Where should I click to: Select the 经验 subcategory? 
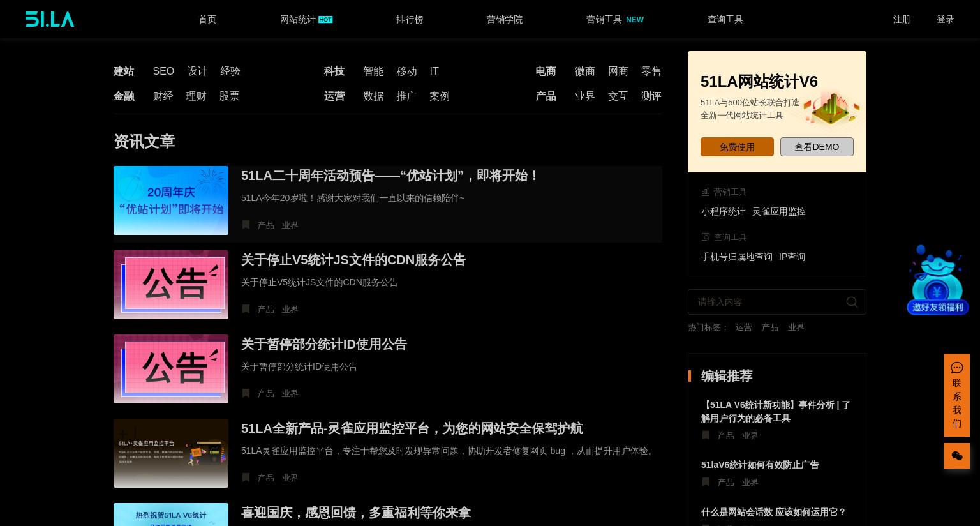tap(230, 71)
